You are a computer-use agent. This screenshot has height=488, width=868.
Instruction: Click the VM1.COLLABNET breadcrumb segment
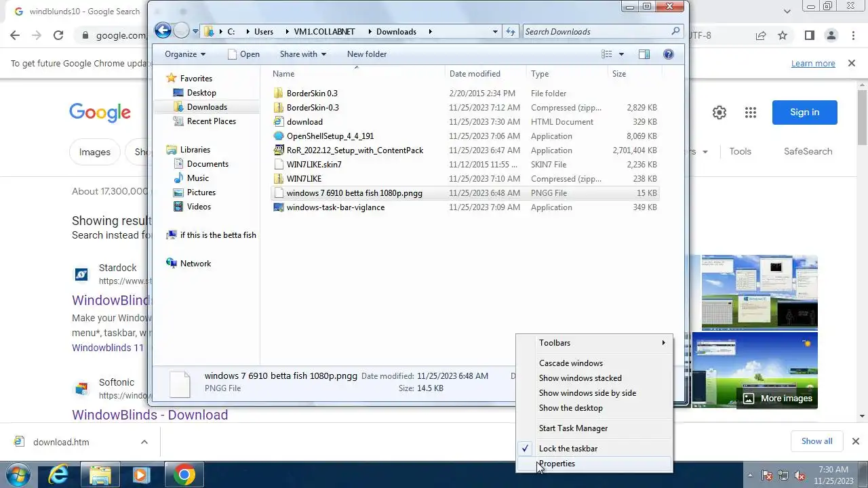324,31
